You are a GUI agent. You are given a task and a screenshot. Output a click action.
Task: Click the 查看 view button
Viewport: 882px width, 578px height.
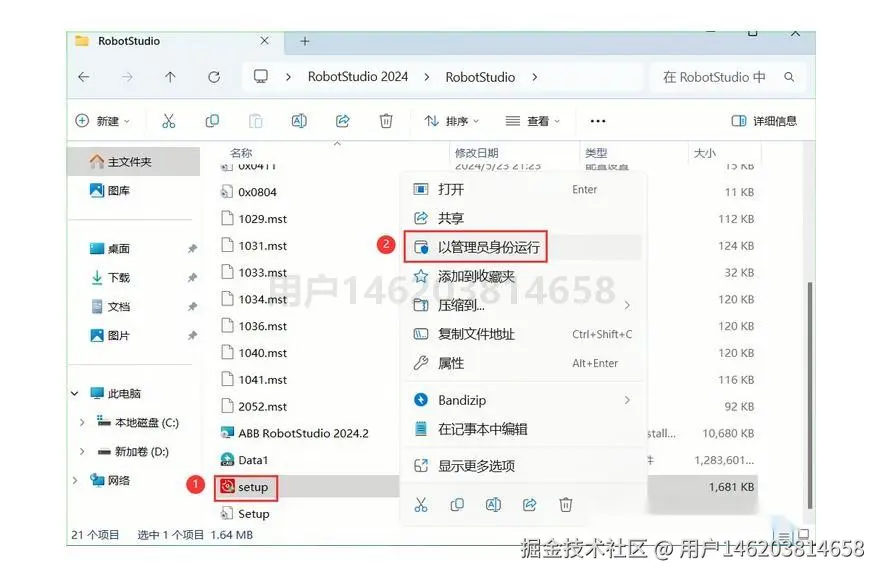coord(532,120)
